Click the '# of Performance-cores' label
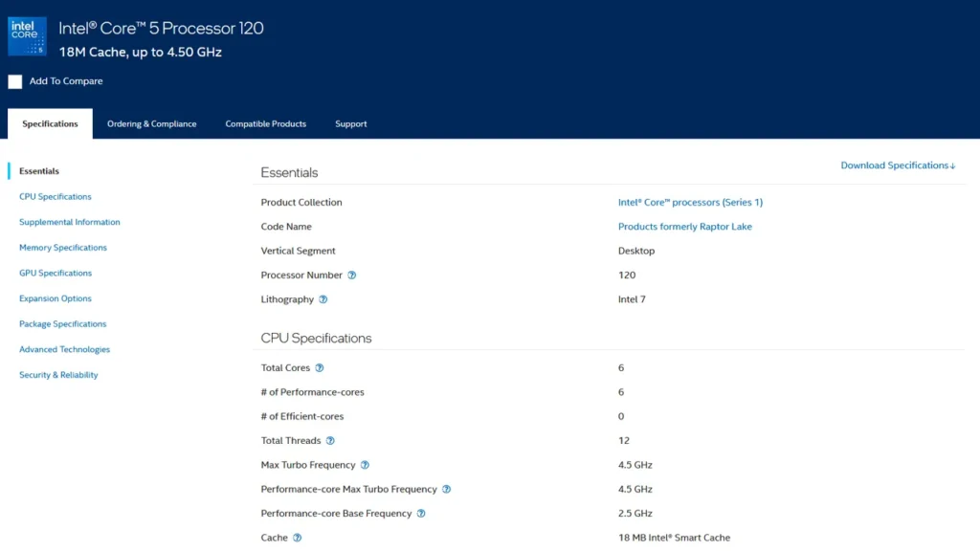This screenshot has width=980, height=551. (313, 392)
